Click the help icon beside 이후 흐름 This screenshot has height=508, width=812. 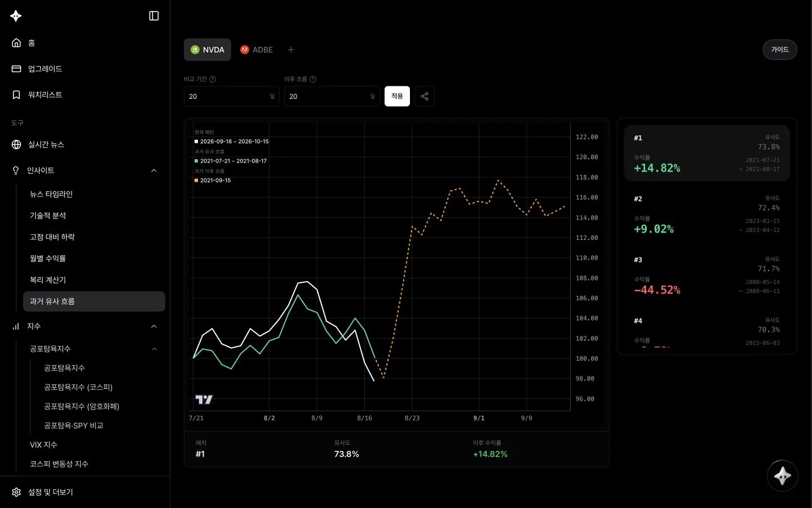point(313,80)
